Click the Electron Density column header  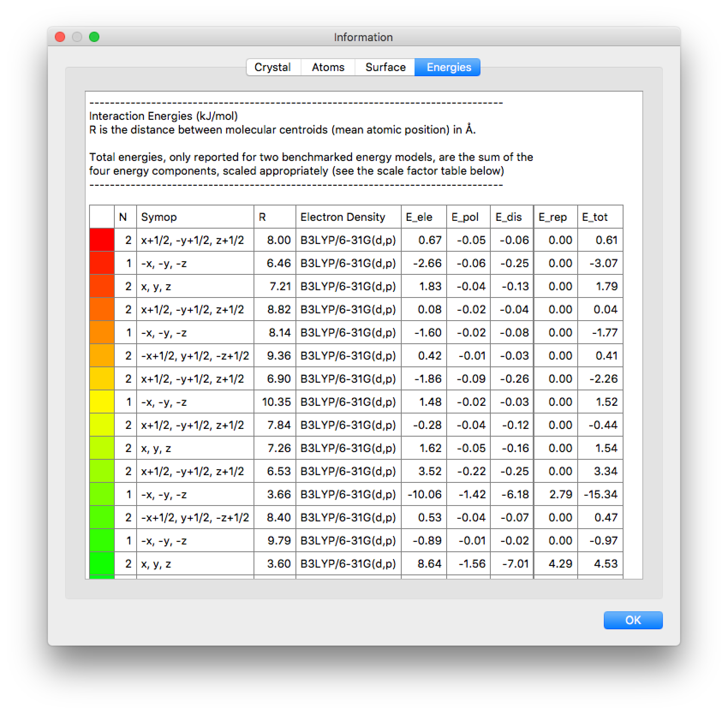[348, 217]
